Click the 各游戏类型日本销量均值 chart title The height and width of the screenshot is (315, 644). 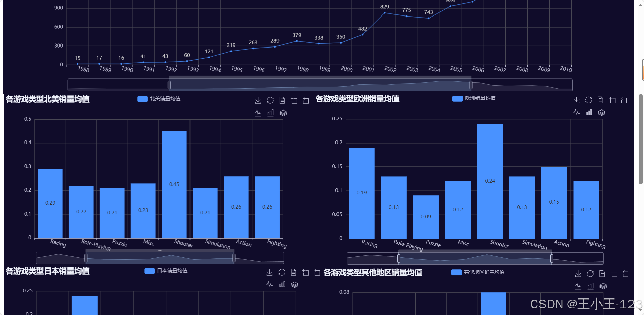tap(48, 271)
